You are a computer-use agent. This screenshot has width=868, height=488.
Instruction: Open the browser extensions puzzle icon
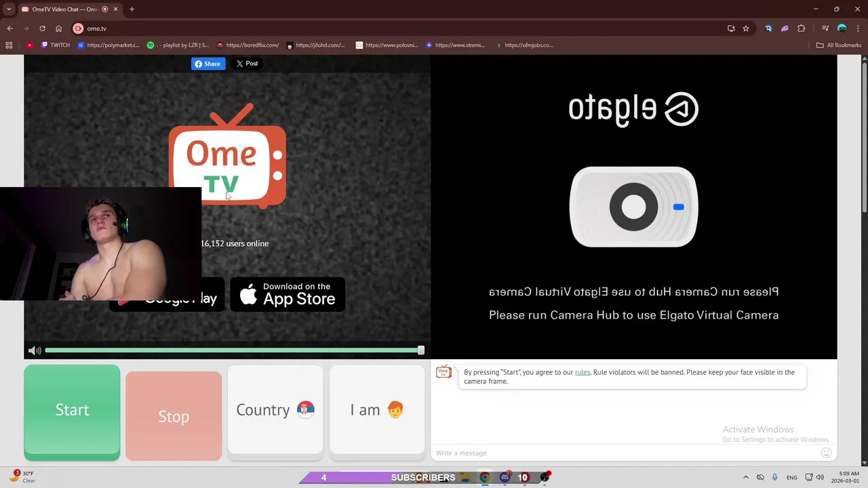[x=801, y=28]
